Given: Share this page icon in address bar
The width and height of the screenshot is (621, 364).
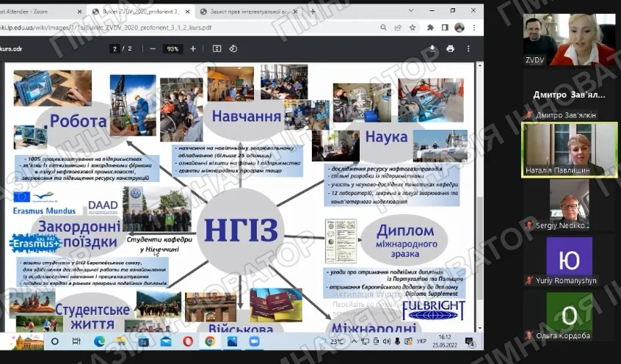Looking at the screenshot, I should point(398,27).
